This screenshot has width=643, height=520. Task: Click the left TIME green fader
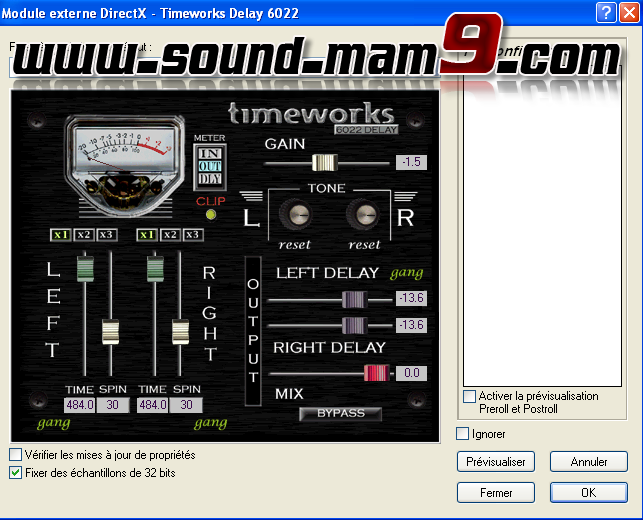point(85,269)
